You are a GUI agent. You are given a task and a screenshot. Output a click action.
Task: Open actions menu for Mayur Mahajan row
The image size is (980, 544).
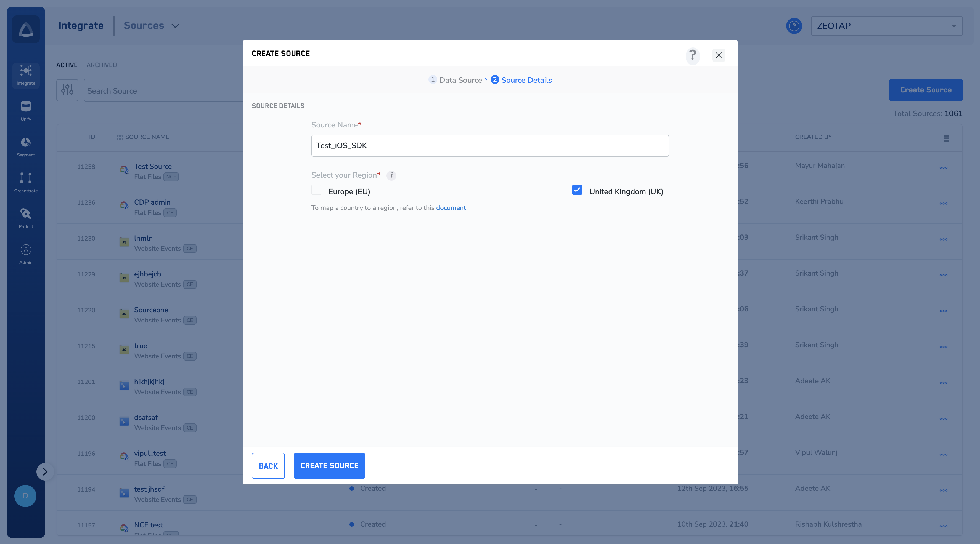point(944,168)
